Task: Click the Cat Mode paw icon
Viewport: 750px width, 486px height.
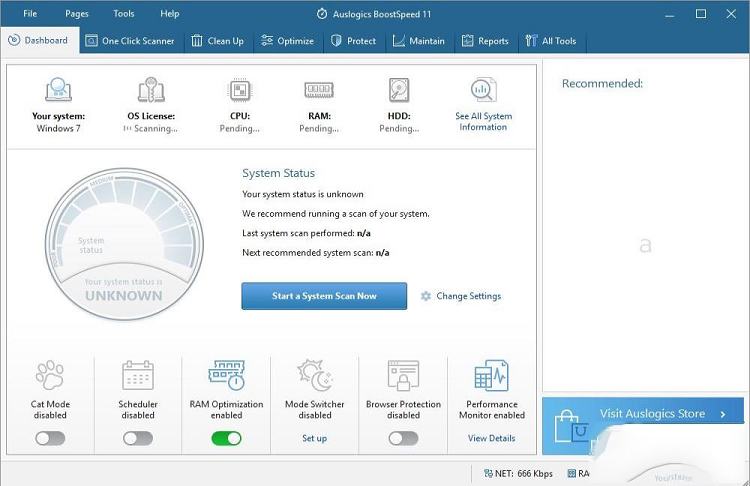Action: point(50,376)
